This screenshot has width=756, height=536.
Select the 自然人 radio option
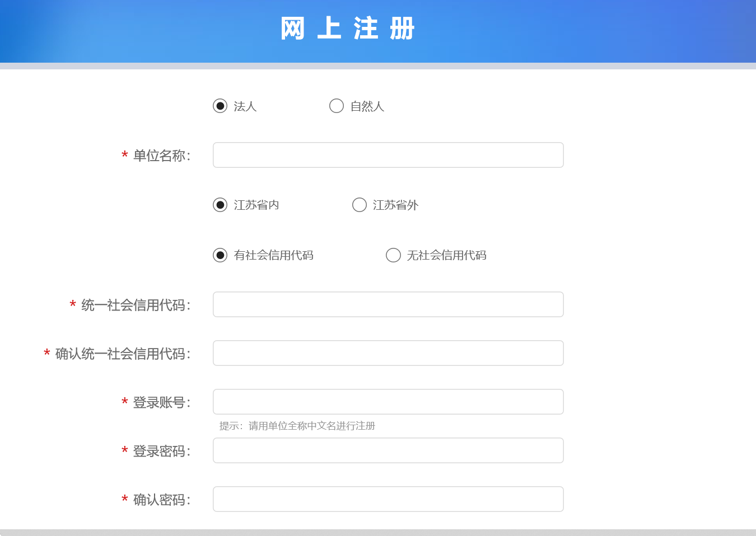(x=337, y=106)
